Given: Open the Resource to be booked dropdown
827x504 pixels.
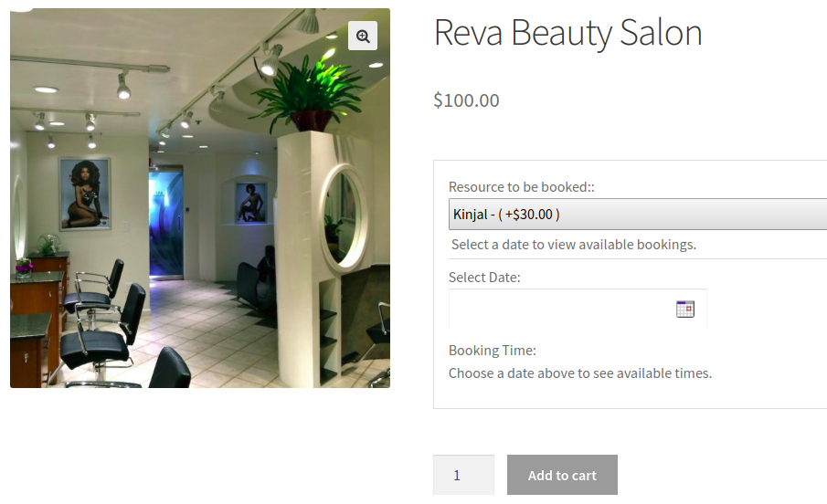Looking at the screenshot, I should pos(638,215).
